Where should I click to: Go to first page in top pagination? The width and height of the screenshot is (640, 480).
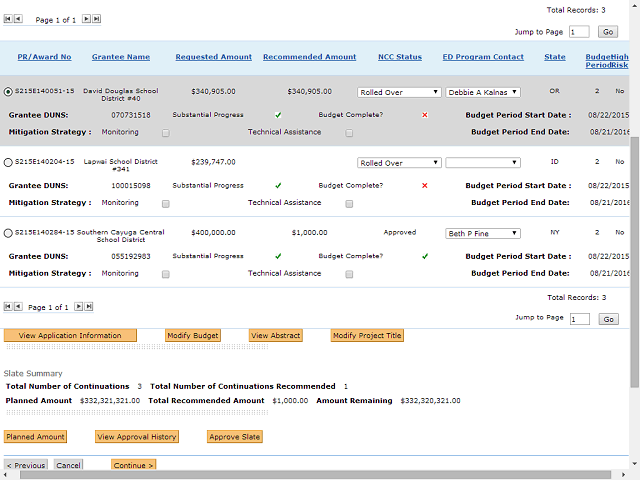9,19
